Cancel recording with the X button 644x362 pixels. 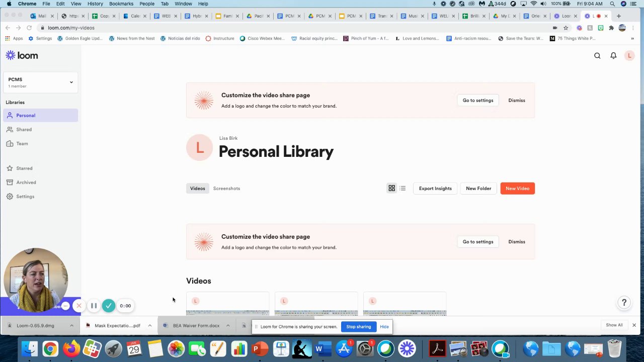(x=78, y=306)
